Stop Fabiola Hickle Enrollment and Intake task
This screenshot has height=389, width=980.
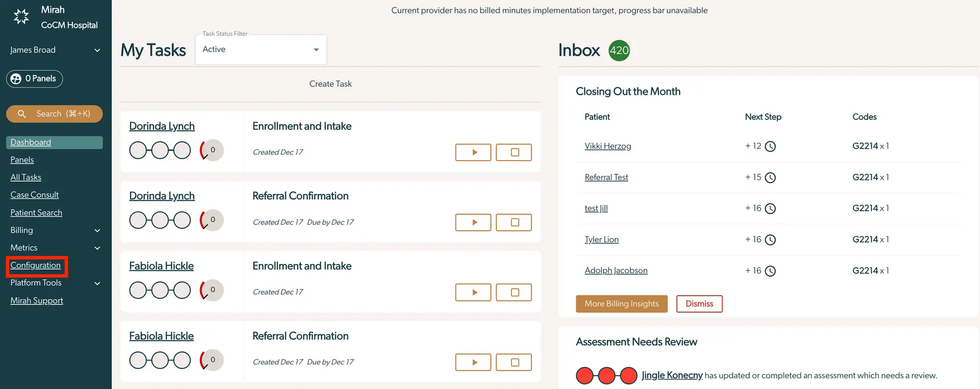point(514,292)
